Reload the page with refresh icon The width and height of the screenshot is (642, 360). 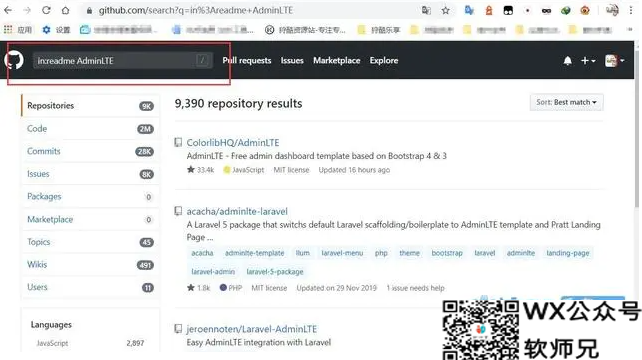coord(46,10)
